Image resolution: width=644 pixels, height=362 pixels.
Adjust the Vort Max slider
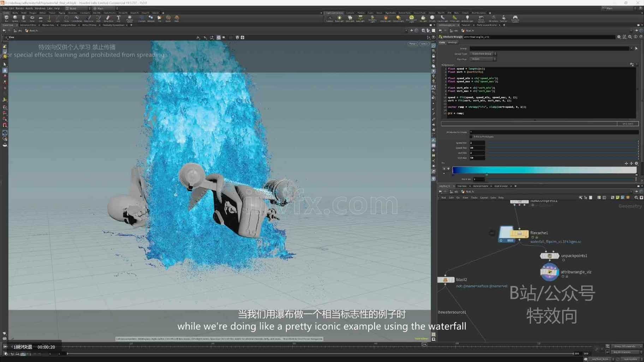point(562,158)
